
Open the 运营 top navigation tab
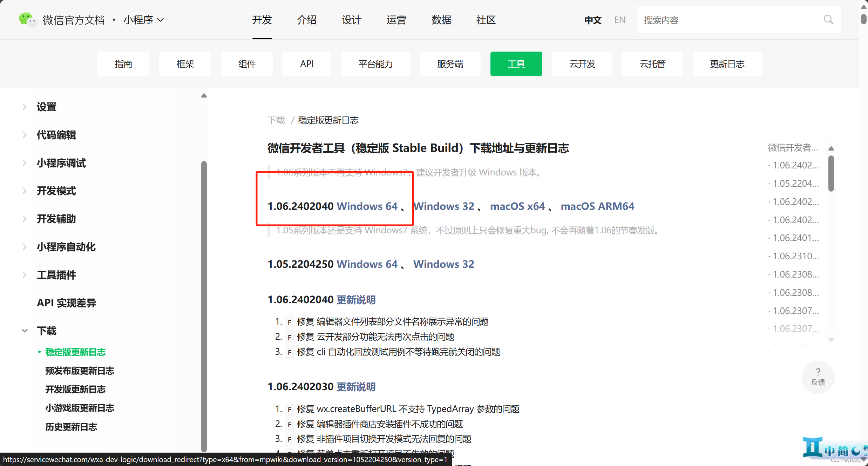point(396,20)
